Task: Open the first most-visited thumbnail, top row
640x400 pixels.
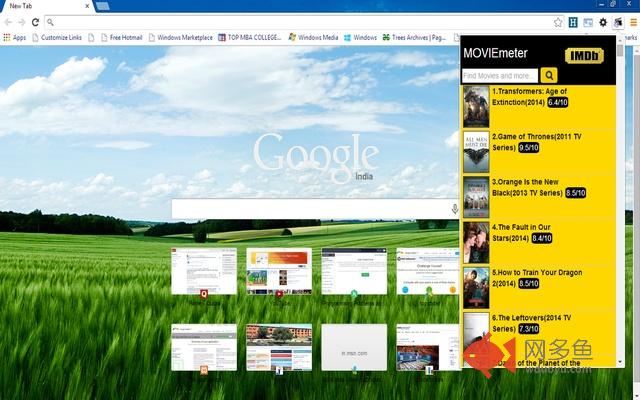Action: coord(204,271)
